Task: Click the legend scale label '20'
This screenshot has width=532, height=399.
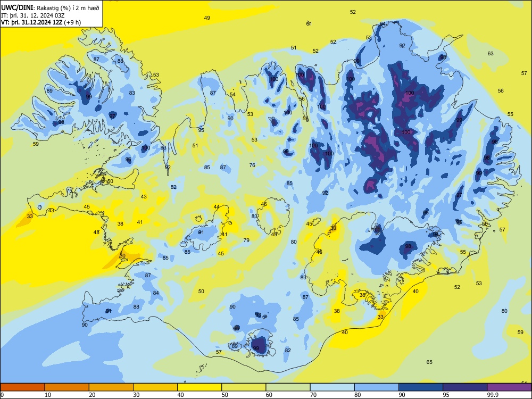Action: click(x=92, y=395)
